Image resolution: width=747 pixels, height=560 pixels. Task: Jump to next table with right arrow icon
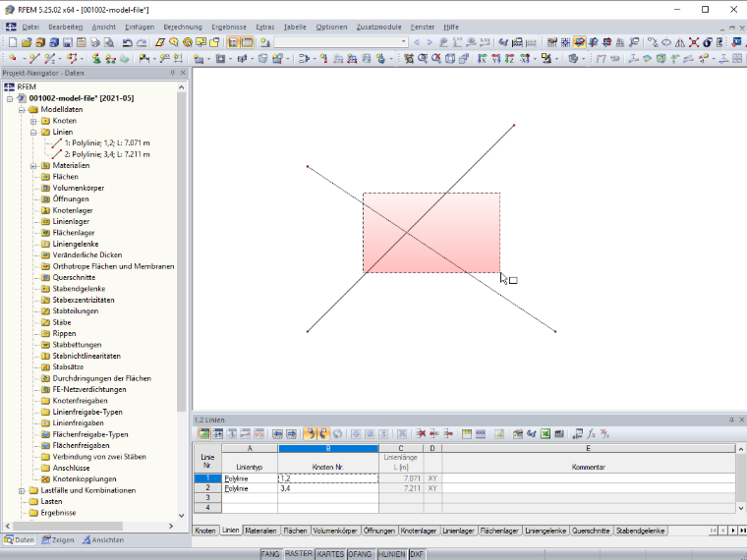coord(291,434)
